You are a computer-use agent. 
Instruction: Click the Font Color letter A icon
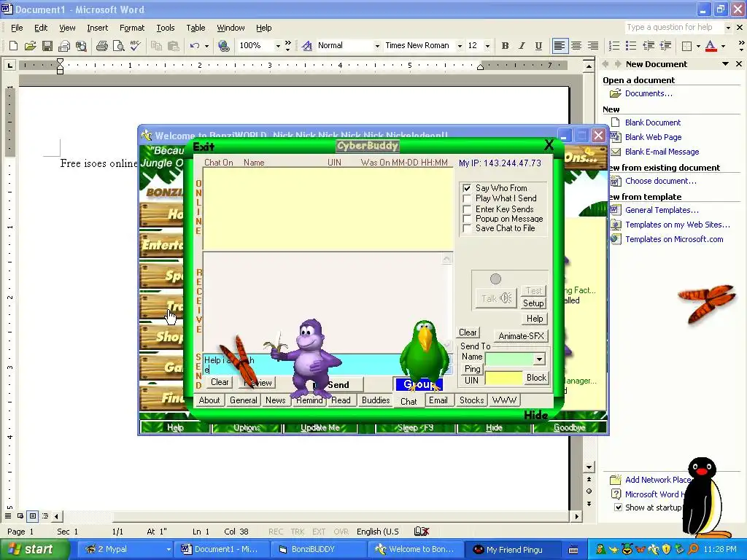pos(711,46)
